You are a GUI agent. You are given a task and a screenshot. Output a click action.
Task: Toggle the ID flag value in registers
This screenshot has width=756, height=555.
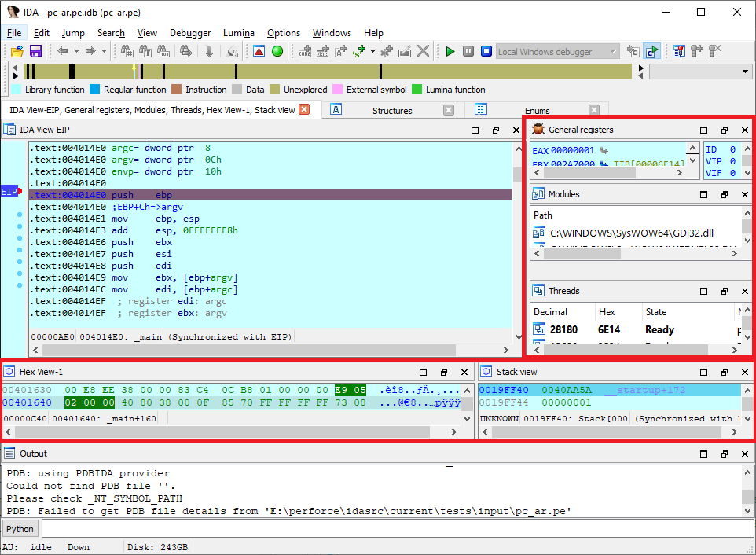coord(732,149)
